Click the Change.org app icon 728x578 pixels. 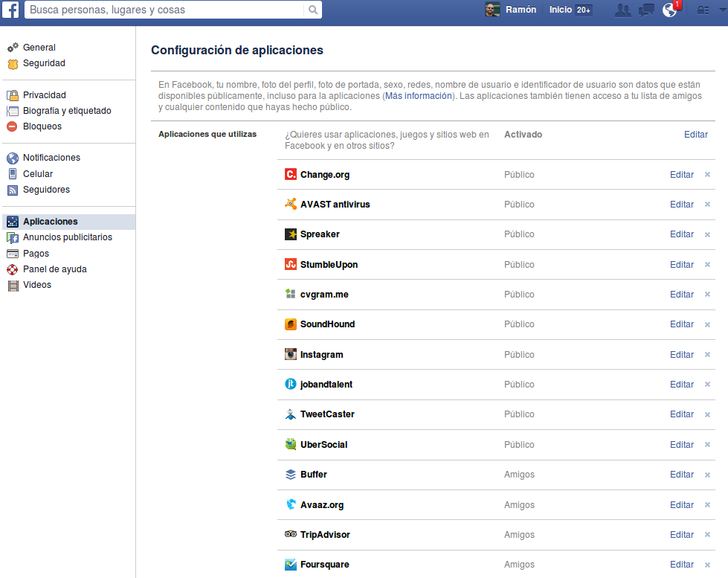pyautogui.click(x=291, y=175)
